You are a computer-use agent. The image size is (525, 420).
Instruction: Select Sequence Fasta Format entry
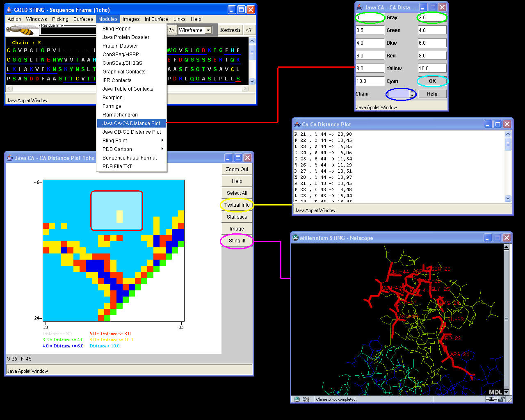[131, 157]
